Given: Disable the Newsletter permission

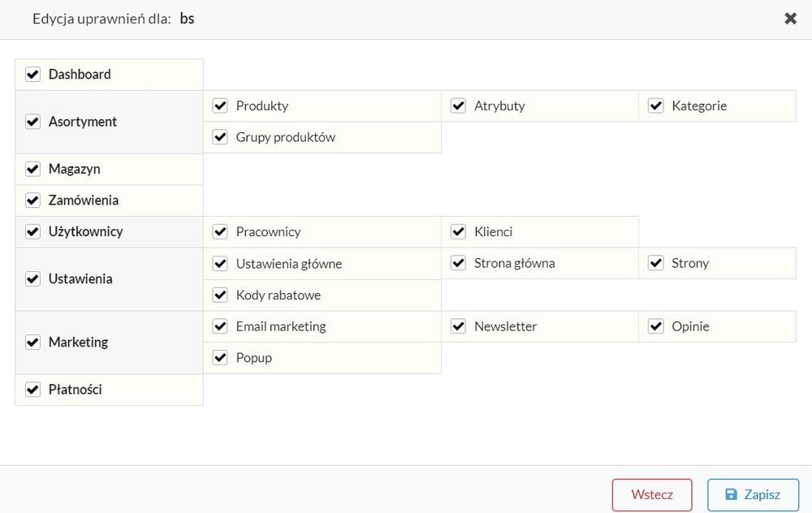Looking at the screenshot, I should tap(458, 326).
